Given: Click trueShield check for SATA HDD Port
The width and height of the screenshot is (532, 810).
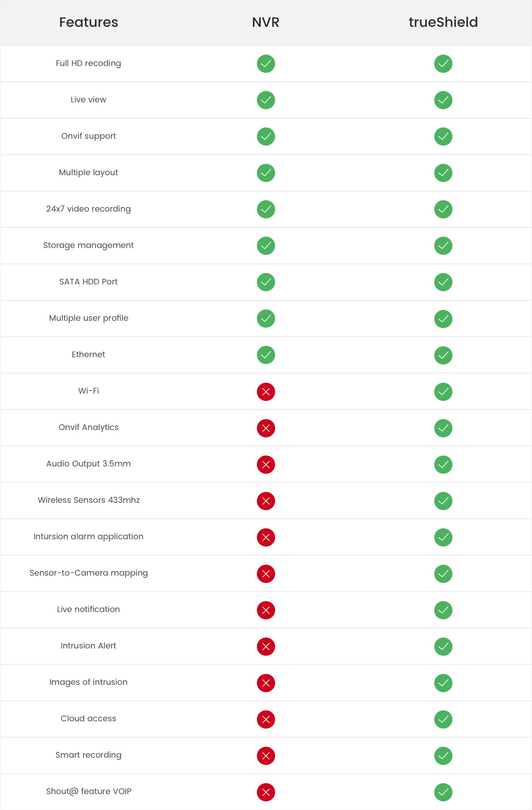Looking at the screenshot, I should coord(443,282).
